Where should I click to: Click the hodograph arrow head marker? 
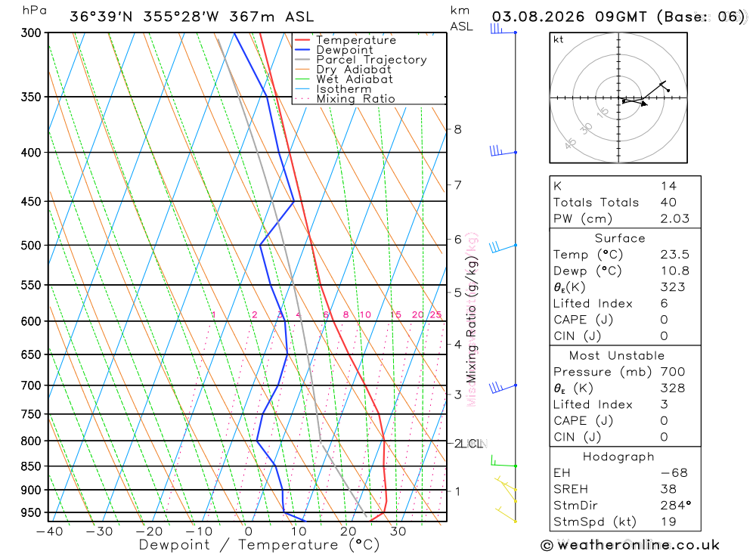point(644,104)
